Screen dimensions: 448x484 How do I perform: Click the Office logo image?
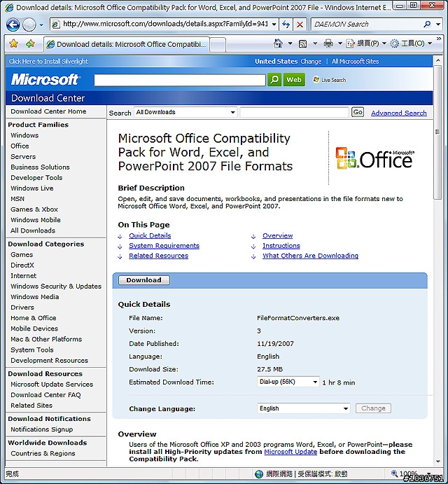(x=374, y=158)
